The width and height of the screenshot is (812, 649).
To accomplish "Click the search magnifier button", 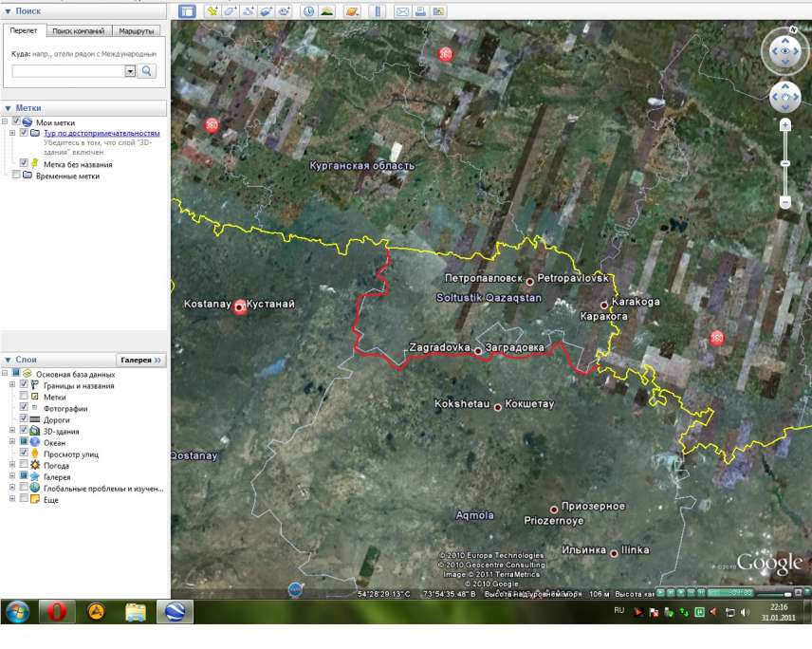I will [148, 71].
